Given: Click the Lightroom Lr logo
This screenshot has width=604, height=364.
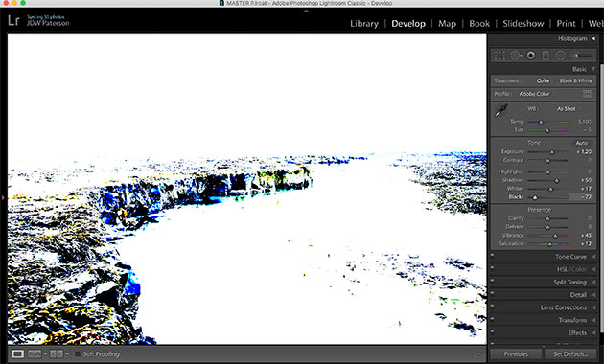Looking at the screenshot, I should (13, 20).
